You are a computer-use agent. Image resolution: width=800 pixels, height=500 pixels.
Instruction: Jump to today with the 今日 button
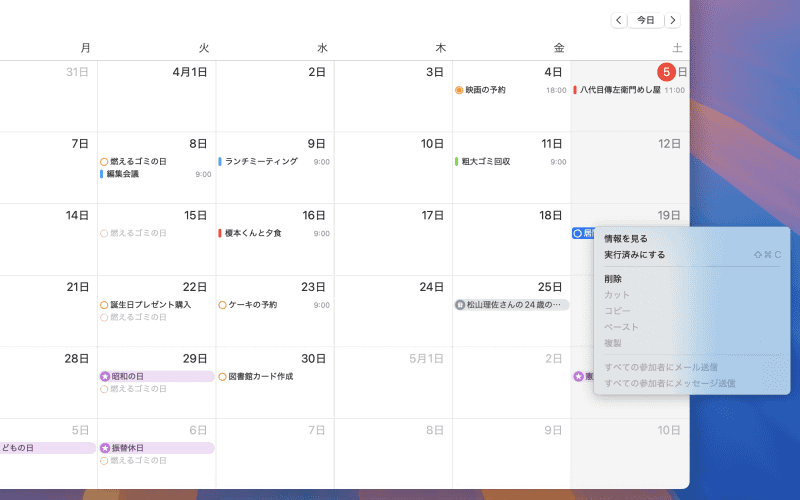point(645,20)
